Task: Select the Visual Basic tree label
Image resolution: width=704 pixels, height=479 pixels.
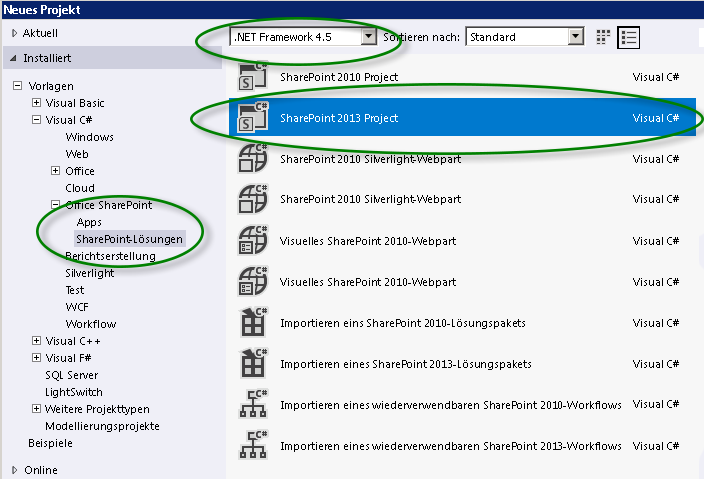Action: [75, 103]
